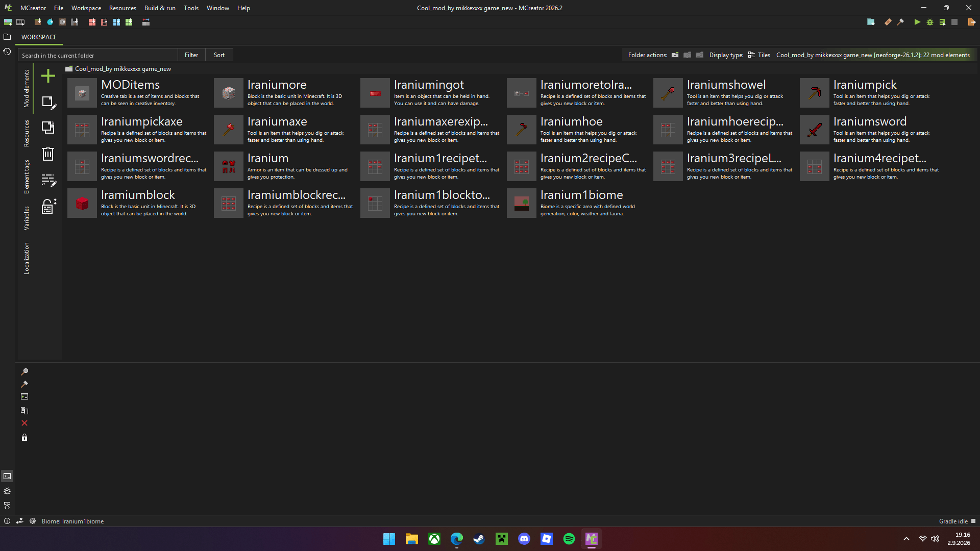This screenshot has width=980, height=551.
Task: Click the add new folder icon
Action: [x=675, y=55]
